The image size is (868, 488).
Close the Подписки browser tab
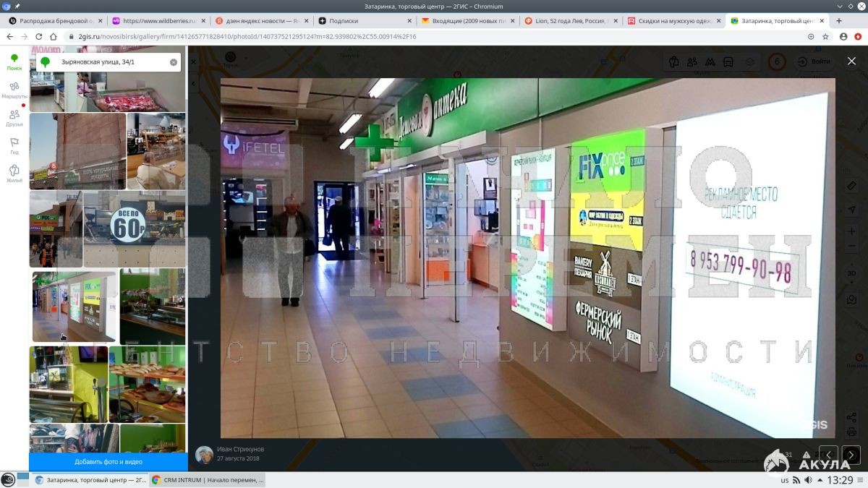[409, 21]
